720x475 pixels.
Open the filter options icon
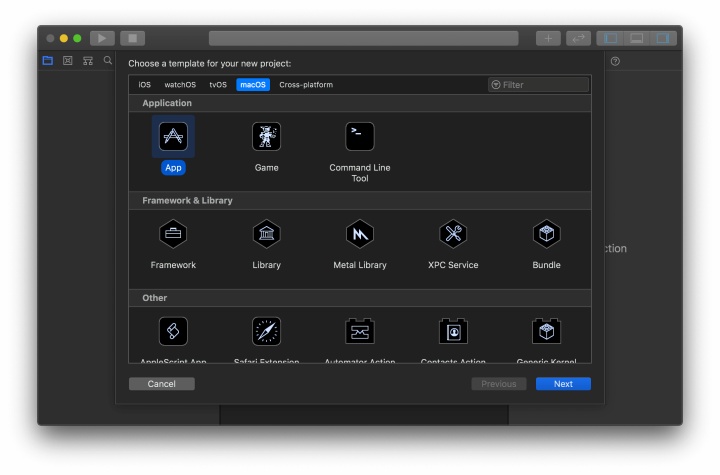tap(496, 85)
